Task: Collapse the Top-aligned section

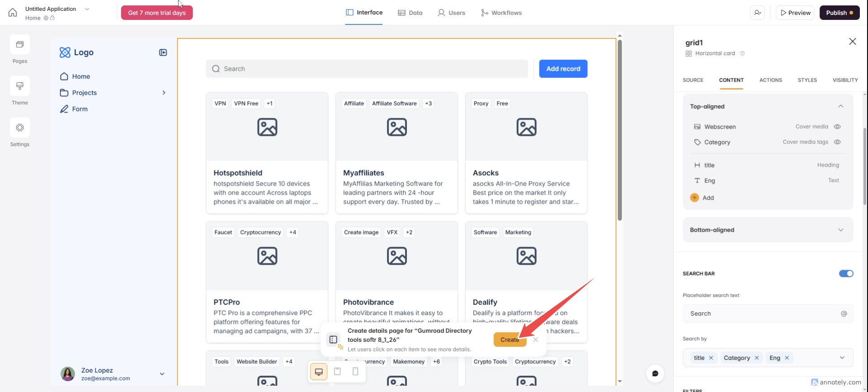Action: coord(840,106)
